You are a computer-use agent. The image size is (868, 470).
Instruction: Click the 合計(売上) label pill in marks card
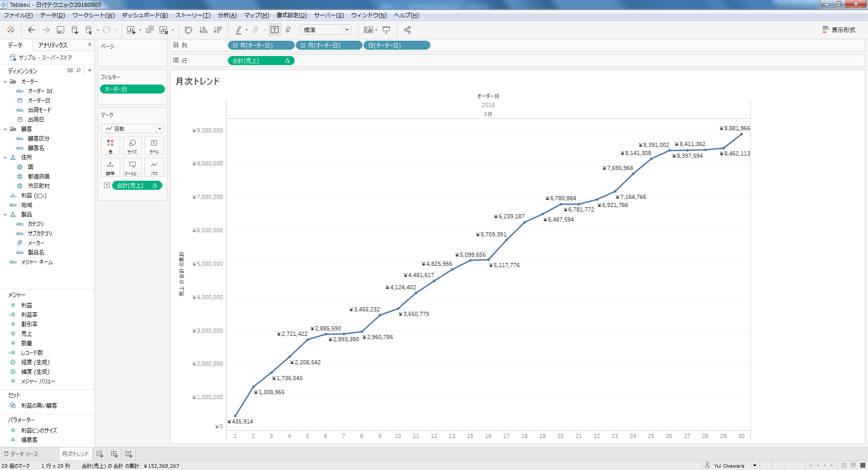click(x=137, y=185)
